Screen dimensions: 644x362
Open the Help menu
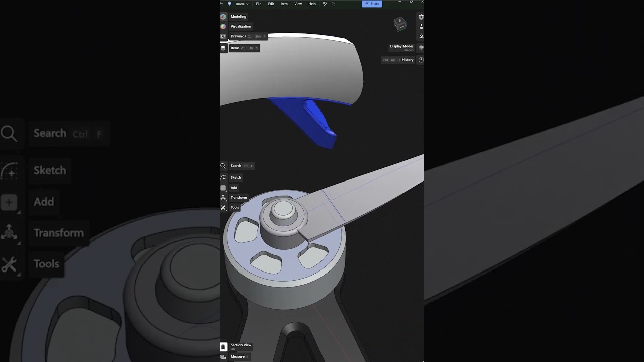(312, 4)
